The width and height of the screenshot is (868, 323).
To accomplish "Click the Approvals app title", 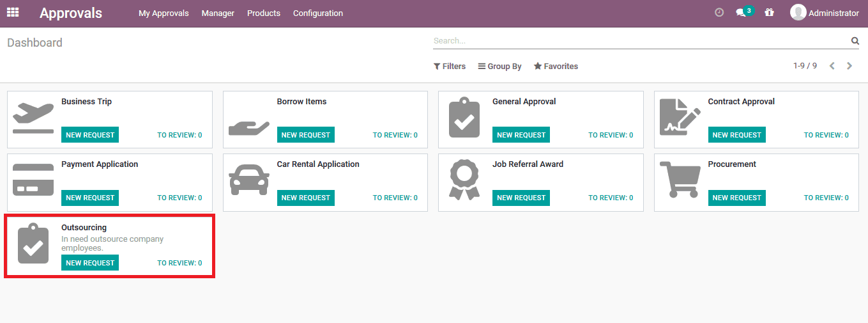I will (x=71, y=13).
